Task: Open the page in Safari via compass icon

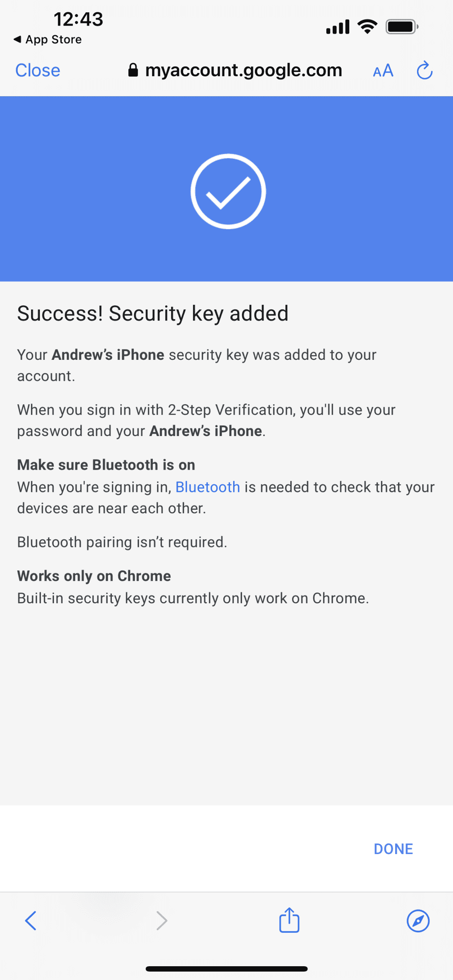Action: 419,921
